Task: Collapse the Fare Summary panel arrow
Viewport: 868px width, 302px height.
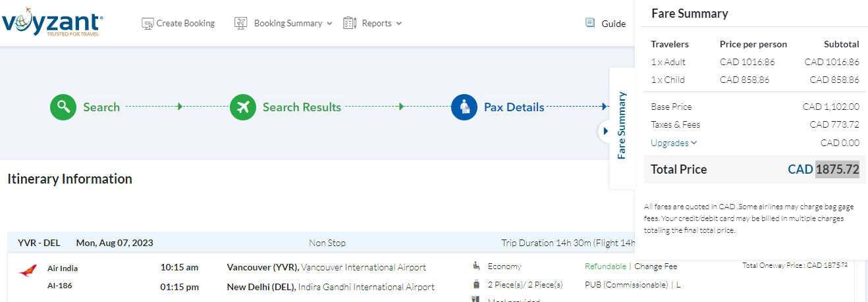Action: (x=605, y=131)
